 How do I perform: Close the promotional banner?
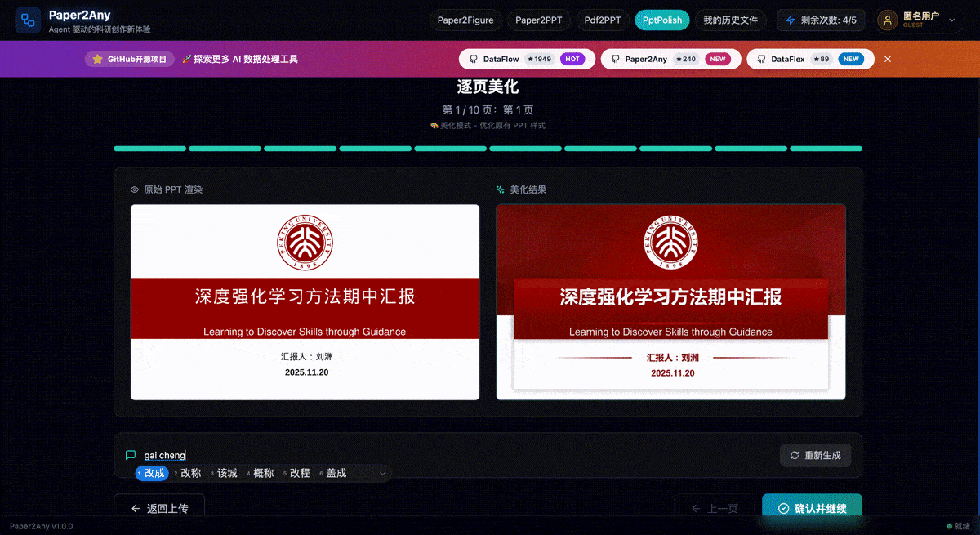point(888,60)
